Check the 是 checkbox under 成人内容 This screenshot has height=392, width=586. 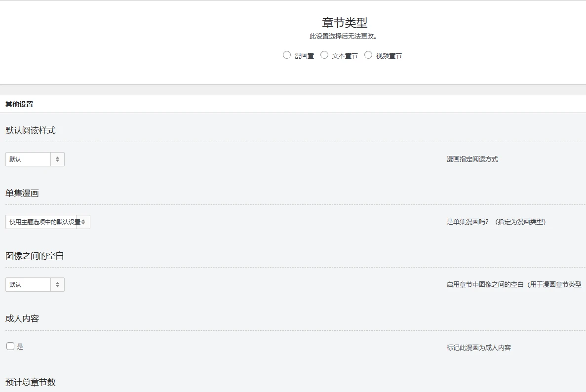click(10, 346)
